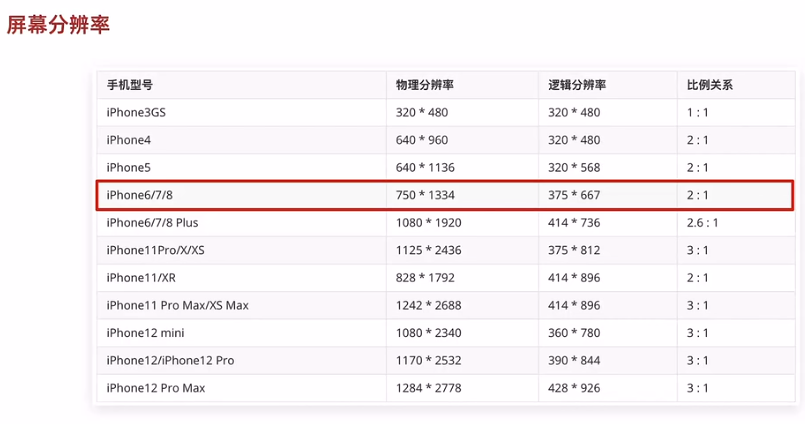Select the iPhone5 model cell
Screen dimensions: 805x424
(128, 167)
